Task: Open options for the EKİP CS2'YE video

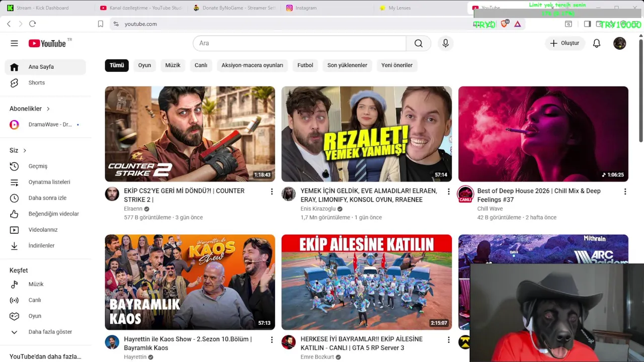Action: (272, 192)
